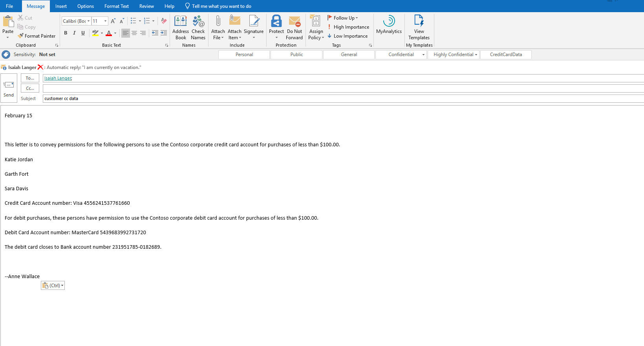Open the Calibri font name dropdown
644x346 pixels.
[88, 21]
